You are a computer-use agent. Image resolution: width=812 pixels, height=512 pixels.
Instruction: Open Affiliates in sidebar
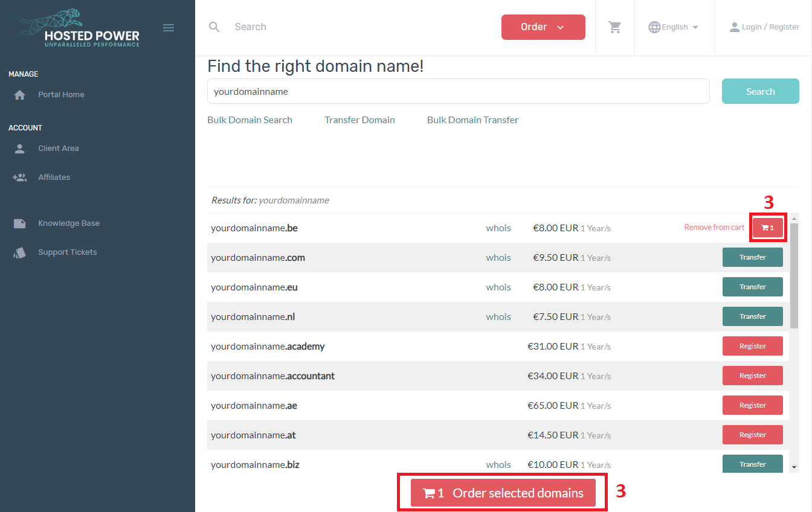click(54, 178)
